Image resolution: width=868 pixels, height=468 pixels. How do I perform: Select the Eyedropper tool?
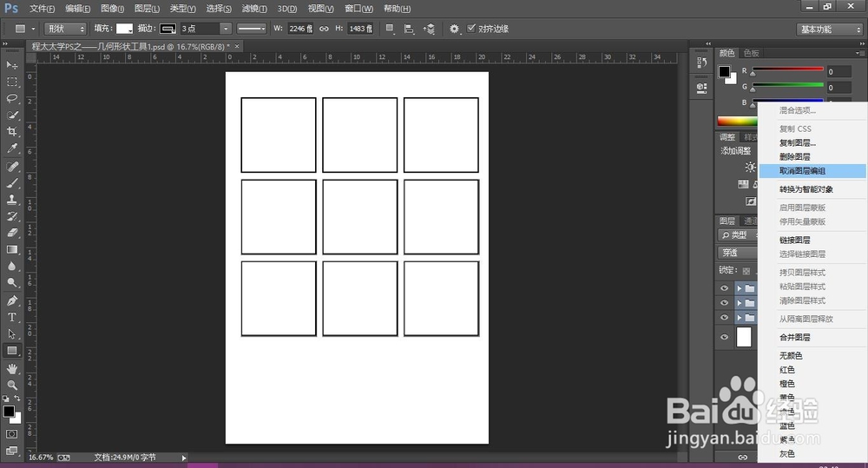point(11,148)
